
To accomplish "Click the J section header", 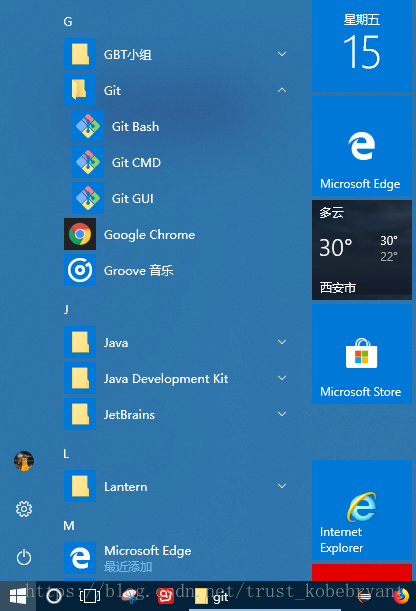I will [66, 309].
